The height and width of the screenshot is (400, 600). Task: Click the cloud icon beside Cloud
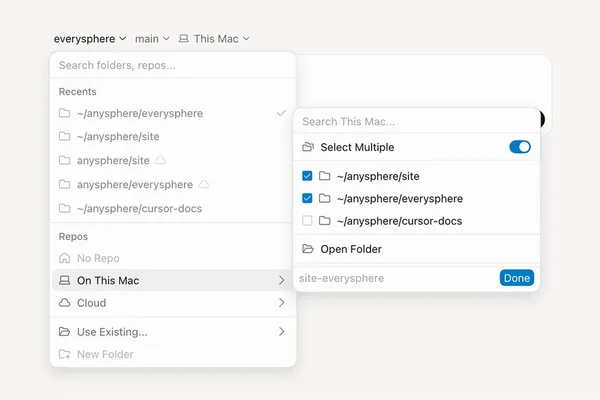64,303
